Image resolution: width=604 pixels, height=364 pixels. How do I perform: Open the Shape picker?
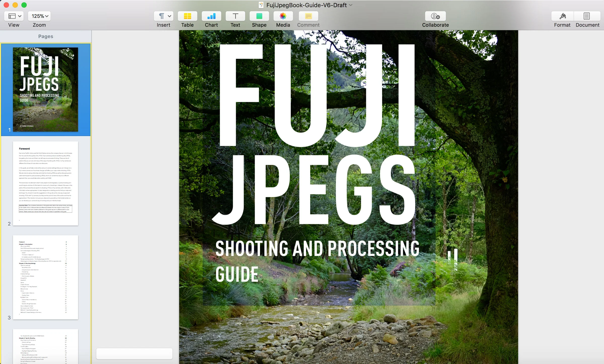point(259,16)
